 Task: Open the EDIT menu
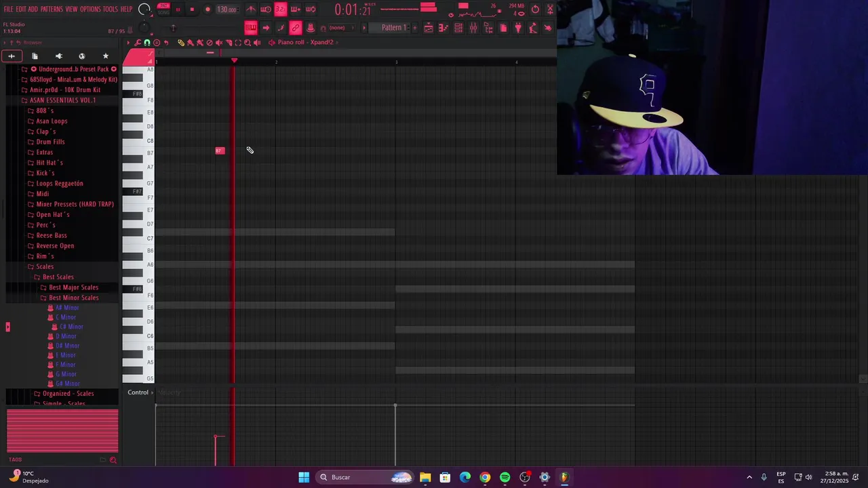(21, 9)
